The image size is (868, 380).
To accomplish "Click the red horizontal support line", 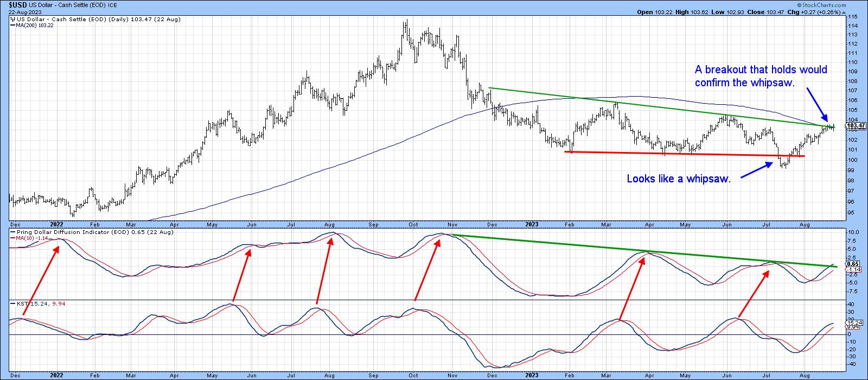I will pyautogui.click(x=684, y=154).
